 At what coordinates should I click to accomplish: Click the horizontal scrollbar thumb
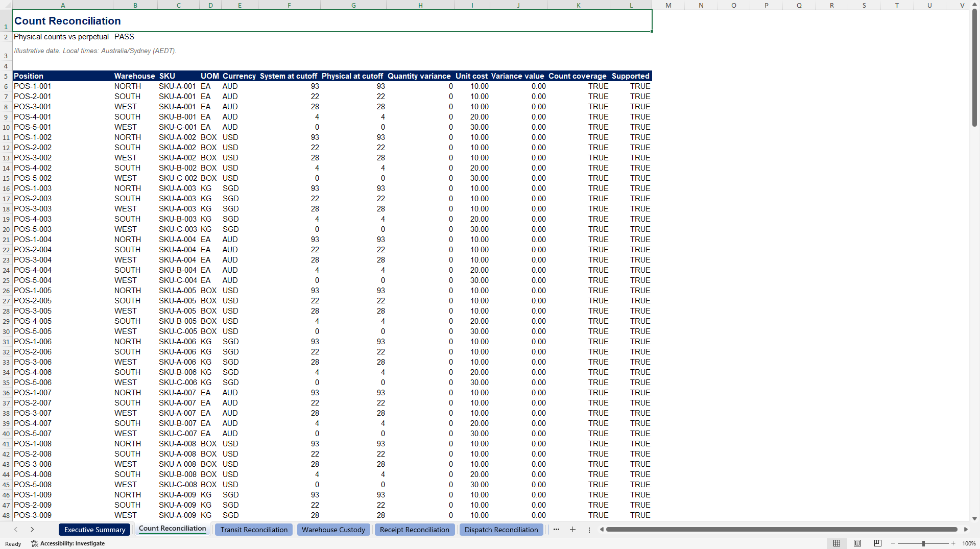pyautogui.click(x=781, y=530)
